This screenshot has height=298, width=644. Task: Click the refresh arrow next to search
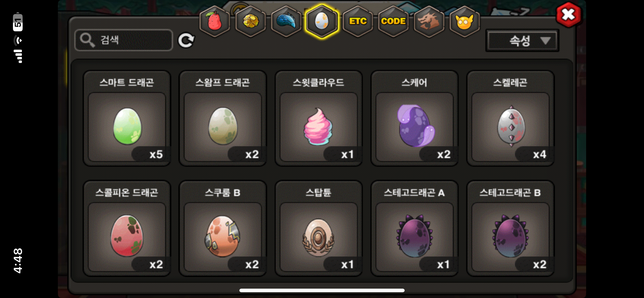click(186, 40)
